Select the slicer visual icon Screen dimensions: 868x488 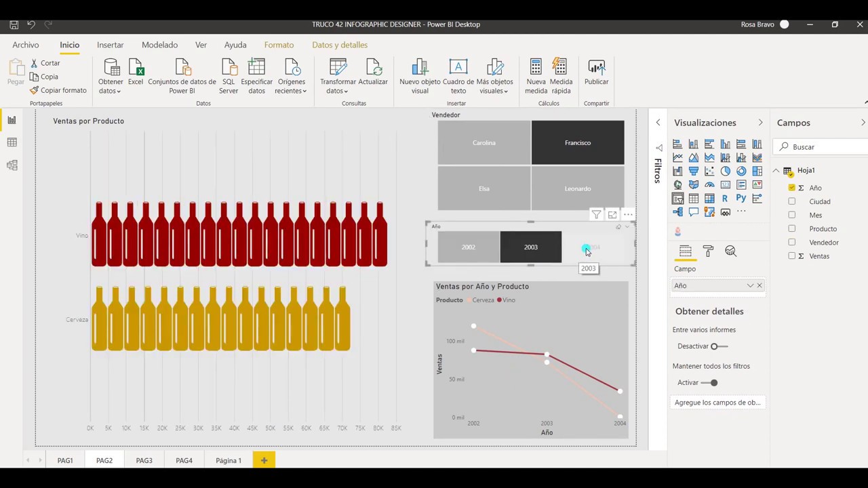tap(677, 199)
